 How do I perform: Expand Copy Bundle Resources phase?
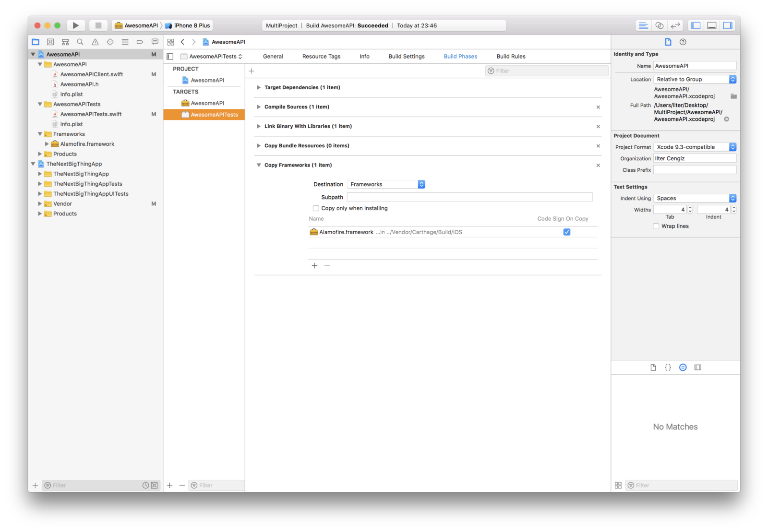pyautogui.click(x=259, y=146)
